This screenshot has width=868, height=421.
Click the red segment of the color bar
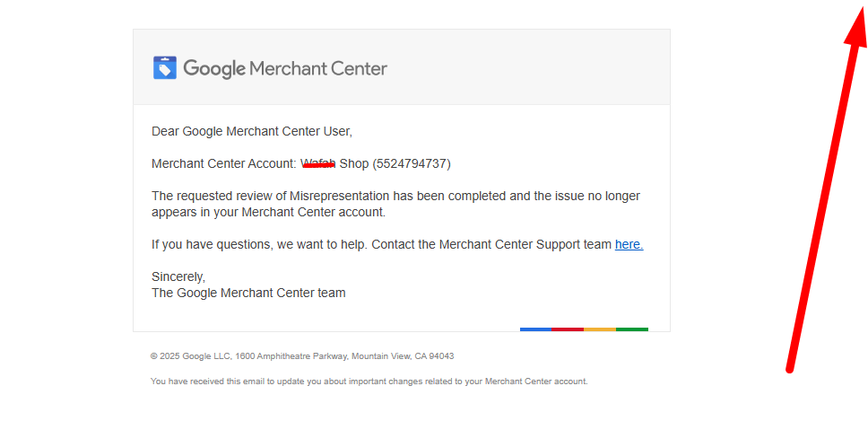(x=568, y=329)
